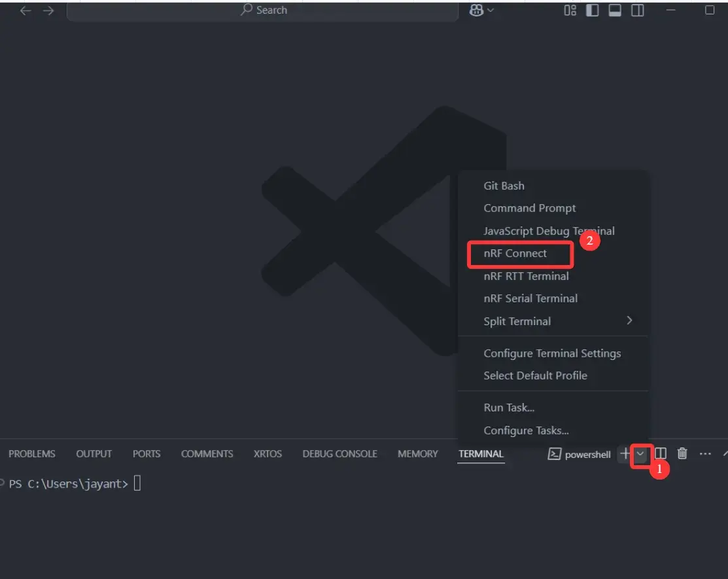728x579 pixels.
Task: Toggle the primary side bar
Action: [x=593, y=10]
